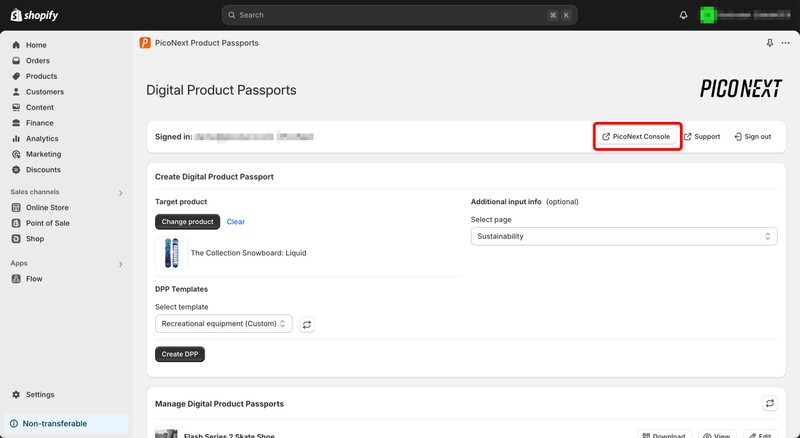Click the Search input field

[x=400, y=15]
